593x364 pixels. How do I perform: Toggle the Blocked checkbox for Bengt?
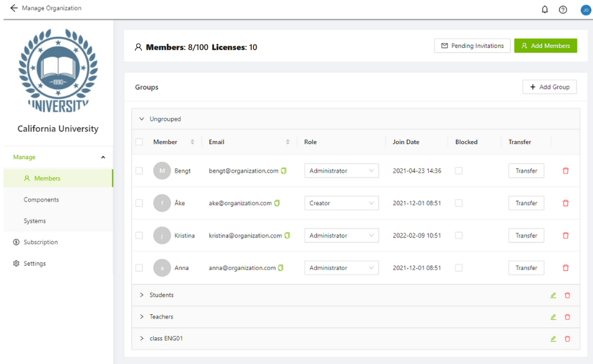[x=459, y=171]
